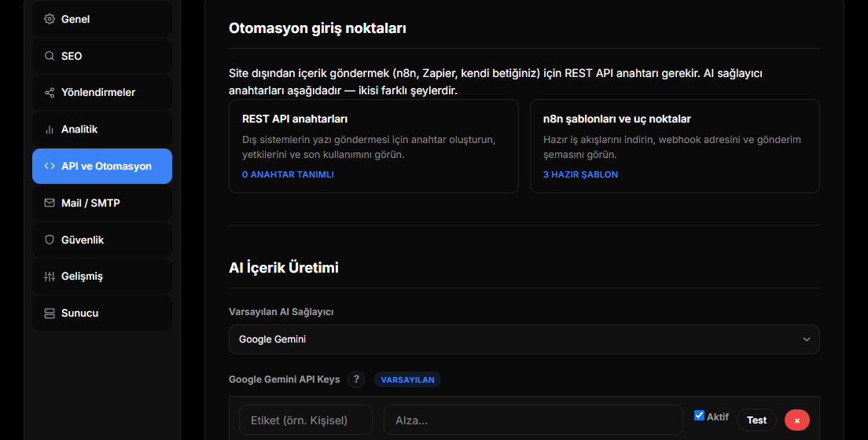
Task: Open the 0 ANAHTAR TANIMLI link
Action: click(288, 174)
